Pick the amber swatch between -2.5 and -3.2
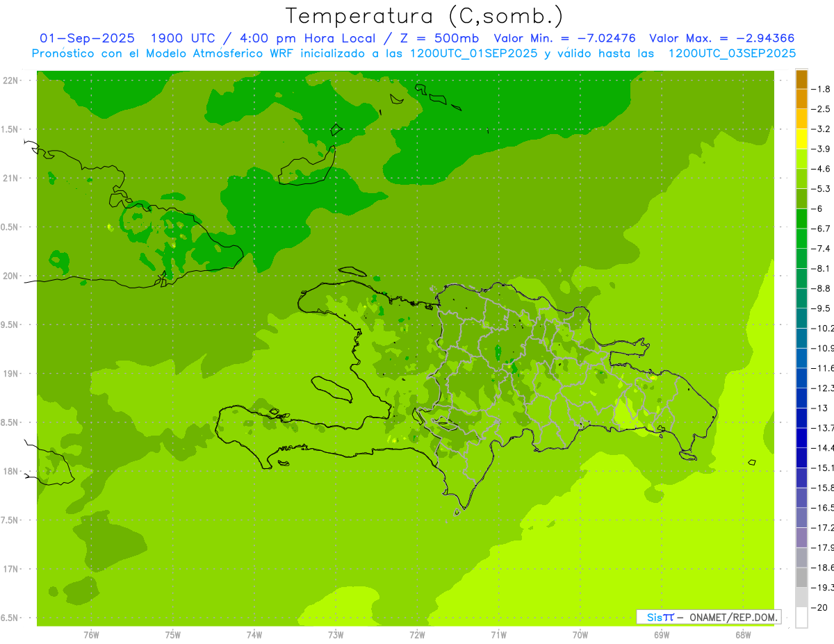 pos(801,119)
